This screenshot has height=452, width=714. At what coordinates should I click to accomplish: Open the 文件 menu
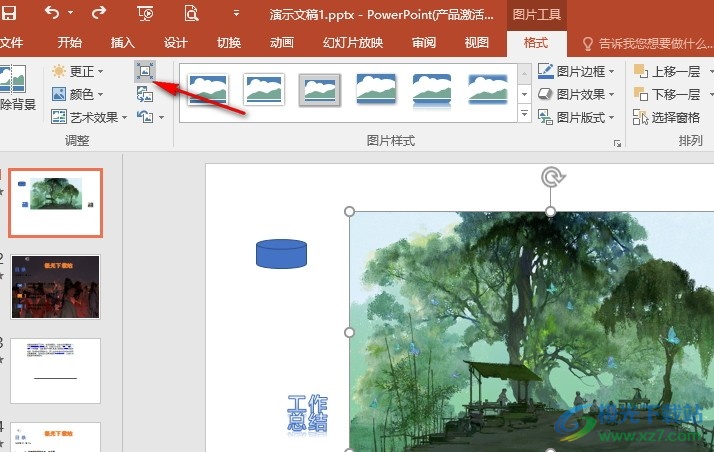pyautogui.click(x=11, y=43)
